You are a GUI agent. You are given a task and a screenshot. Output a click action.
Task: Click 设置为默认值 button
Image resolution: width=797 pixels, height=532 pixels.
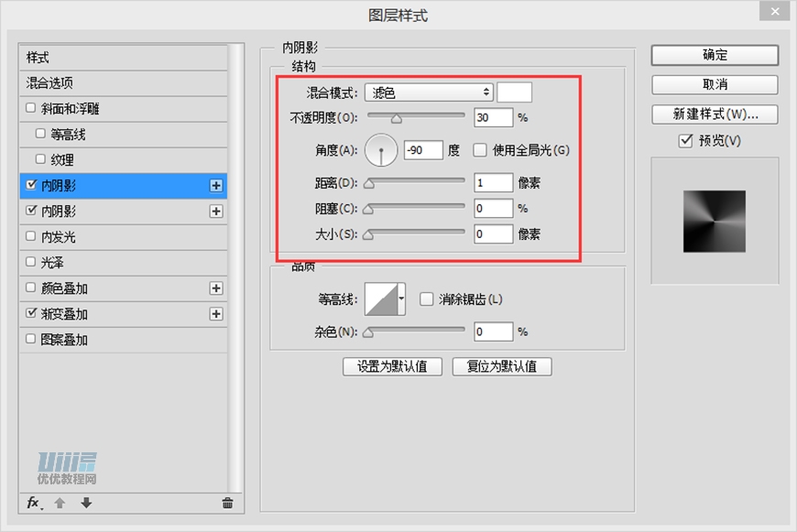(x=392, y=366)
